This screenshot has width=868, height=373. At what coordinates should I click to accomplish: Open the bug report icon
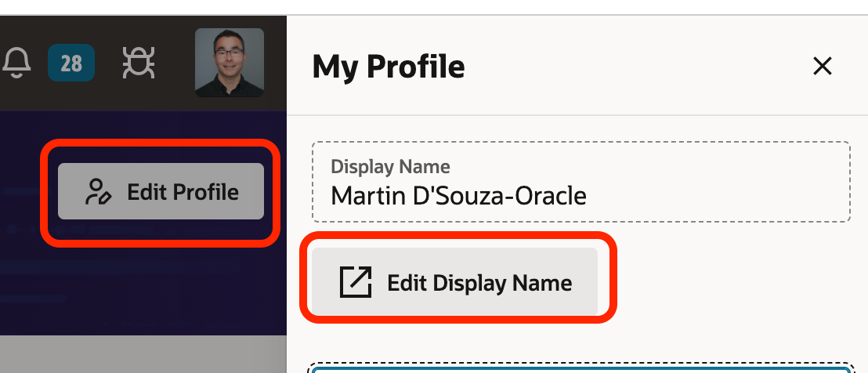(x=139, y=63)
